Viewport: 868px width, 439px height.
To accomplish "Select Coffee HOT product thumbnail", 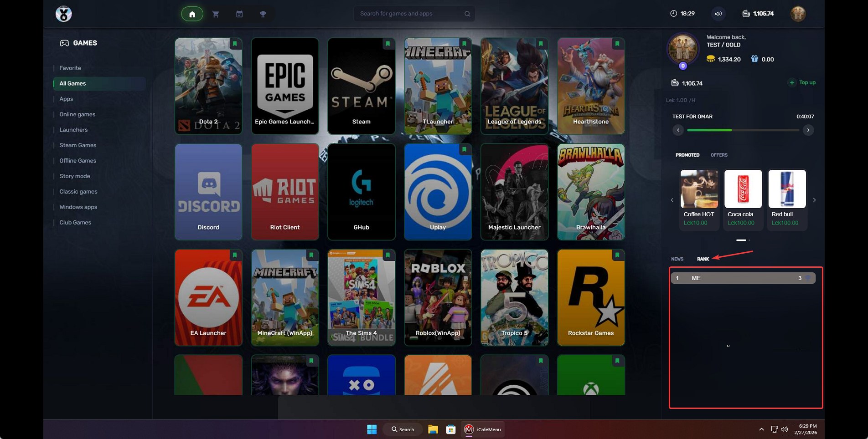I will tap(699, 189).
